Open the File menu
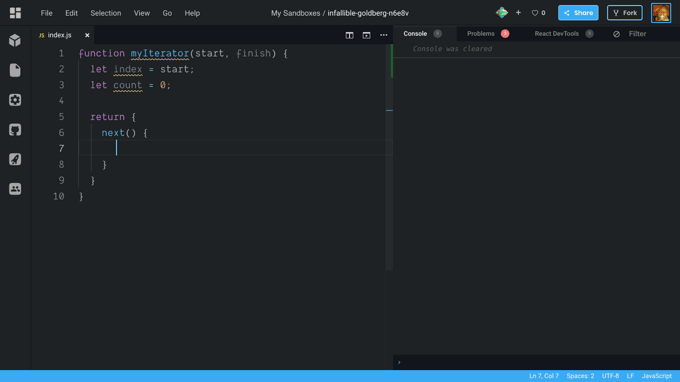Image resolution: width=680 pixels, height=382 pixels. [x=46, y=13]
